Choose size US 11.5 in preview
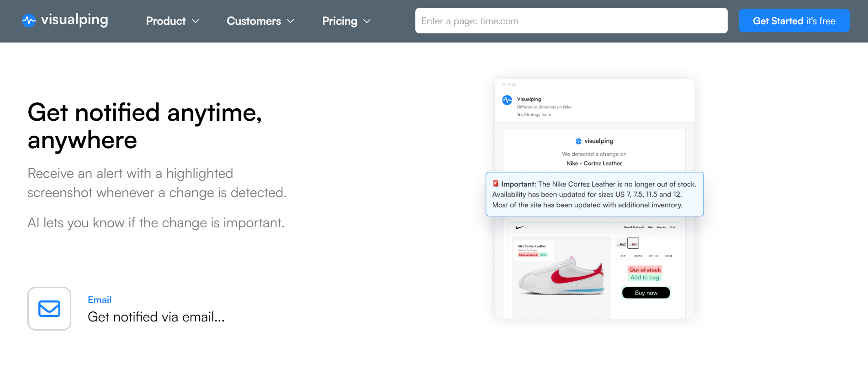The height and width of the screenshot is (380, 868). pyautogui.click(x=653, y=256)
